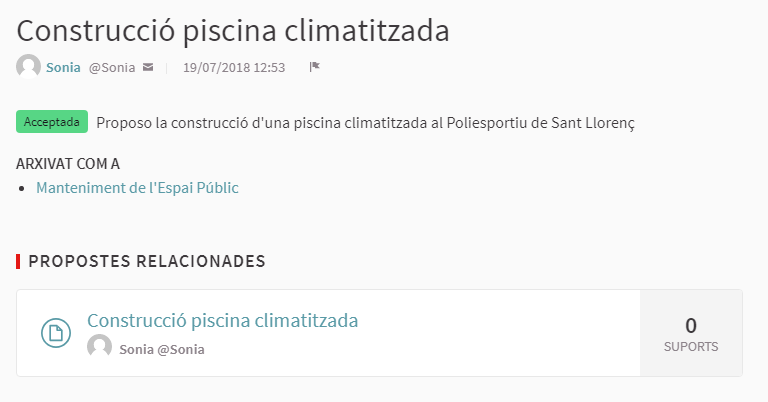Click the bullet point before Manteniment link
The image size is (768, 402).
click(x=23, y=188)
